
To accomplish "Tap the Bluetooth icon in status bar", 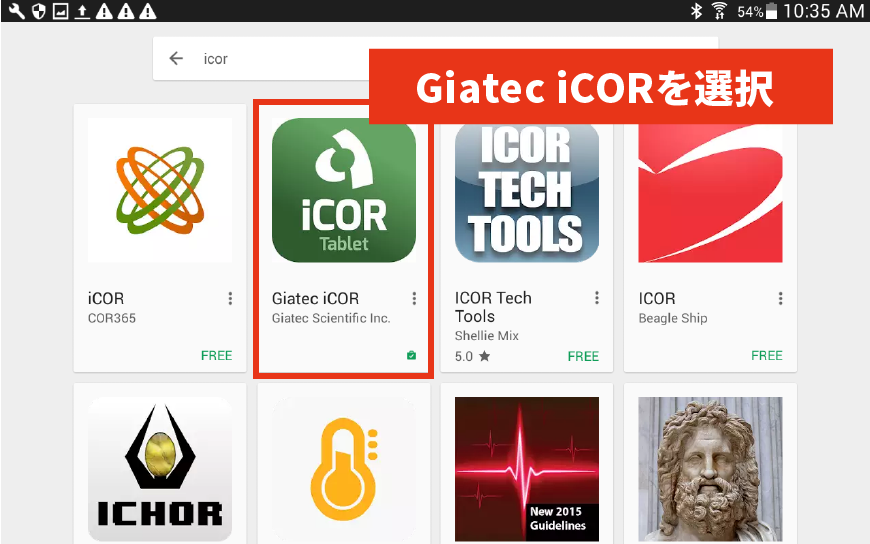I will pyautogui.click(x=696, y=11).
